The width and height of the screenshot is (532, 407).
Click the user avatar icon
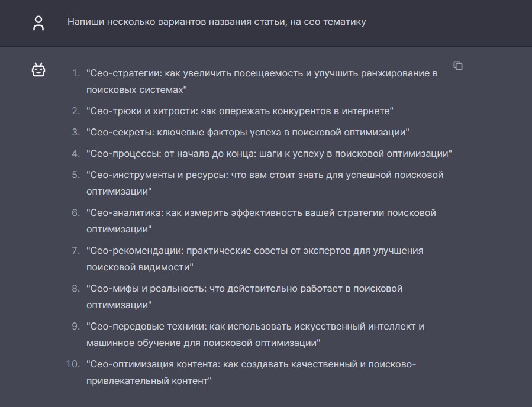click(38, 23)
